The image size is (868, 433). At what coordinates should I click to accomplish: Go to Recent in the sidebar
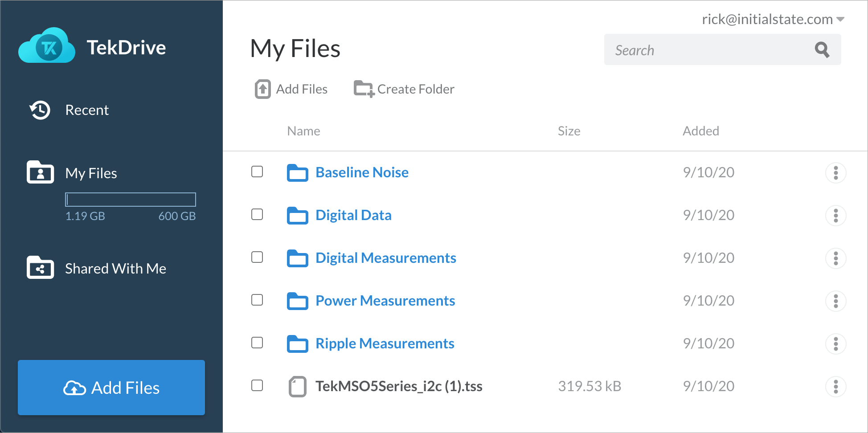click(x=87, y=110)
